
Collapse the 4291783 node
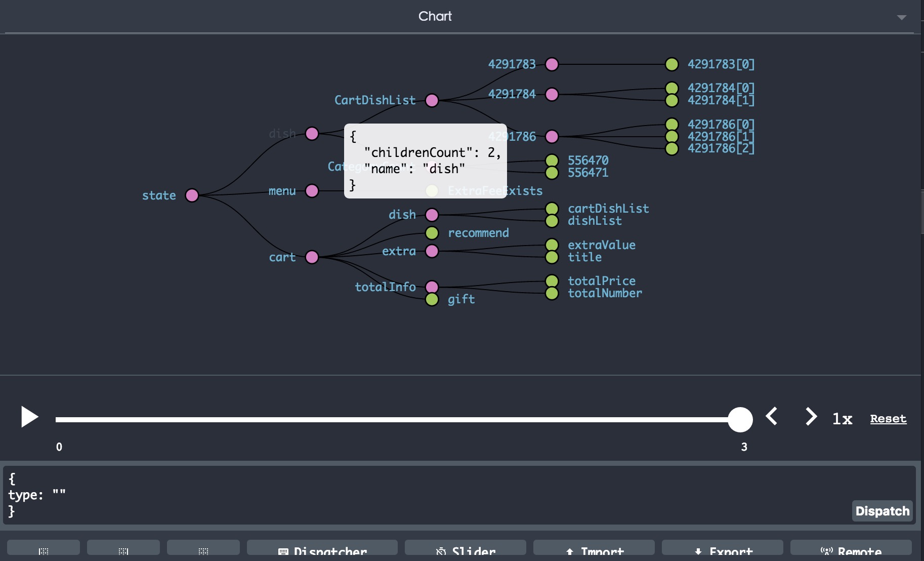552,64
